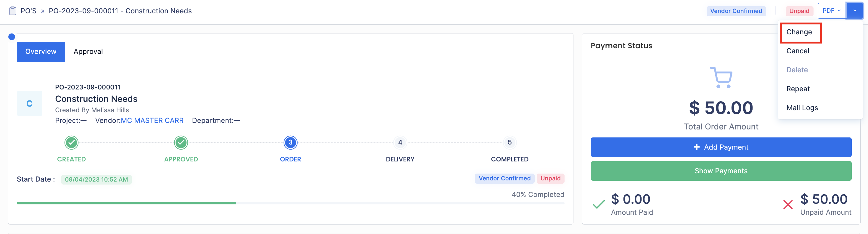
Task: Switch to the Approval tab
Action: (x=88, y=52)
